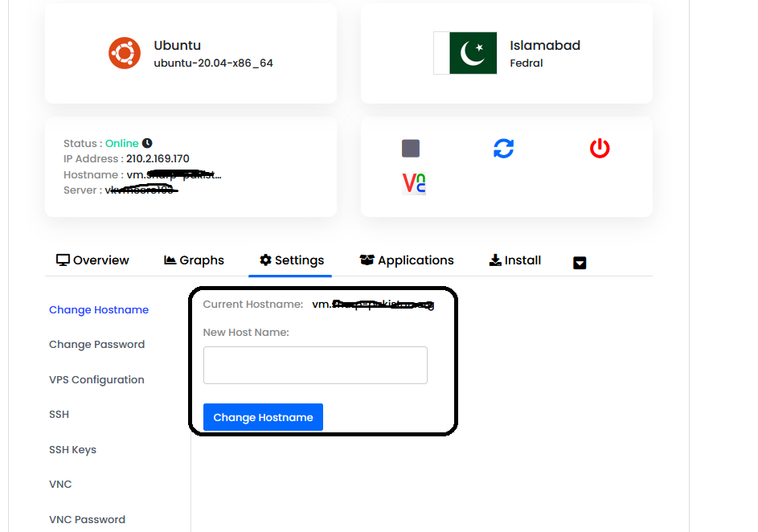Click the blue Change Hostname button

point(263,417)
